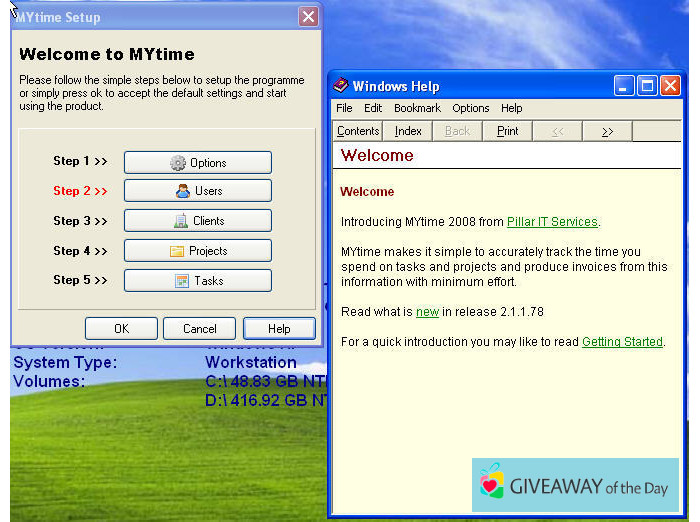The image size is (700, 522).
Task: Click the building icon on Clients button
Action: click(181, 221)
